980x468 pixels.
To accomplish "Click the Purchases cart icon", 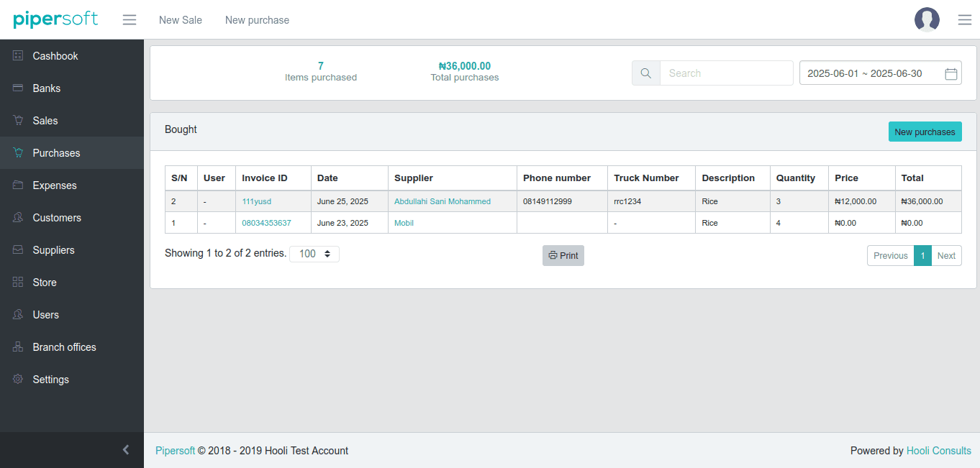I will click(18, 152).
